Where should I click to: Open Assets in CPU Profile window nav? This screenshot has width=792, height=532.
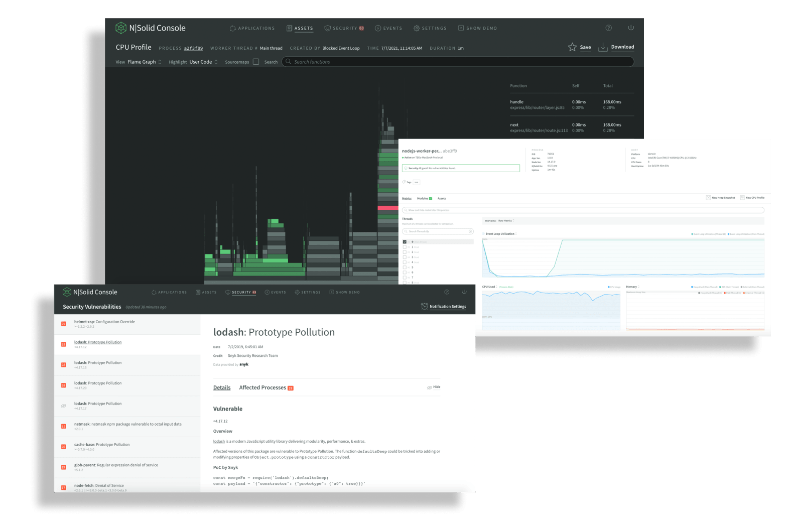click(x=300, y=28)
